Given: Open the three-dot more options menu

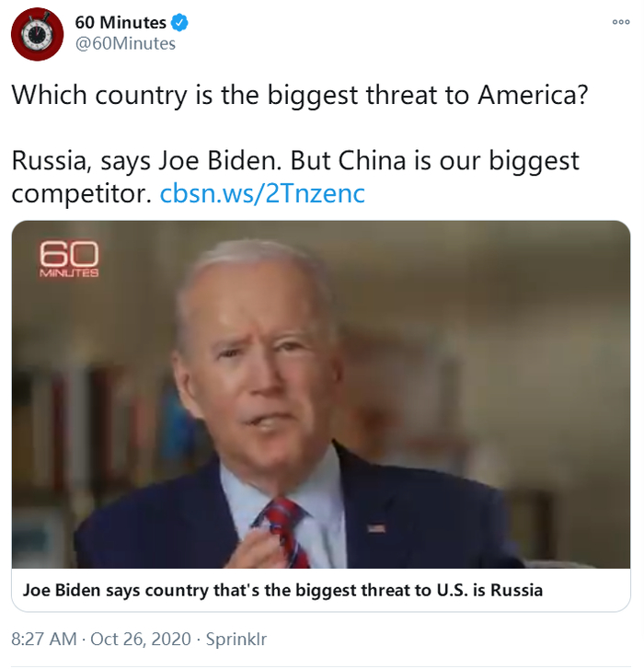Looking at the screenshot, I should [621, 22].
